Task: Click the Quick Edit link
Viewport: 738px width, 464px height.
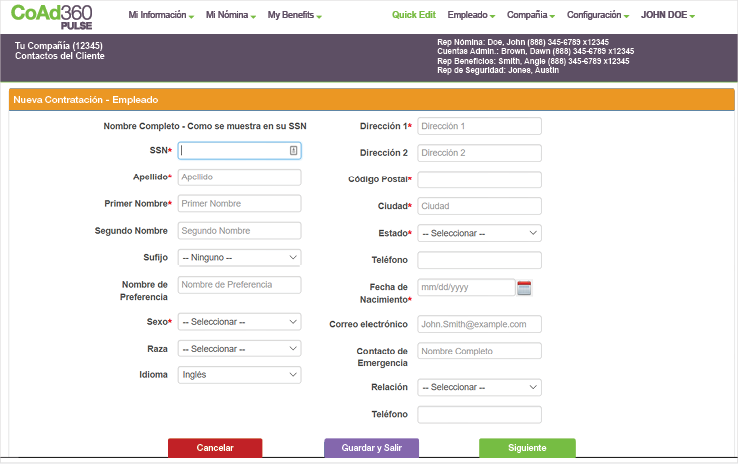Action: (414, 15)
